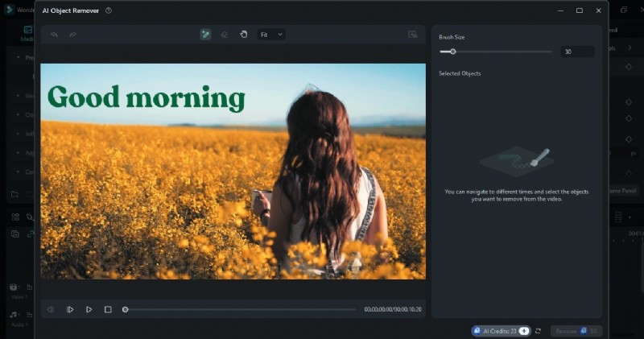Select the smart brush tool
Screen dimensions: 644x339
coord(205,35)
